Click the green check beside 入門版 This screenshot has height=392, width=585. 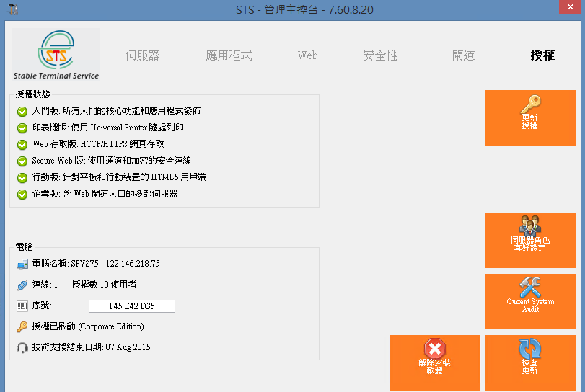pos(22,112)
